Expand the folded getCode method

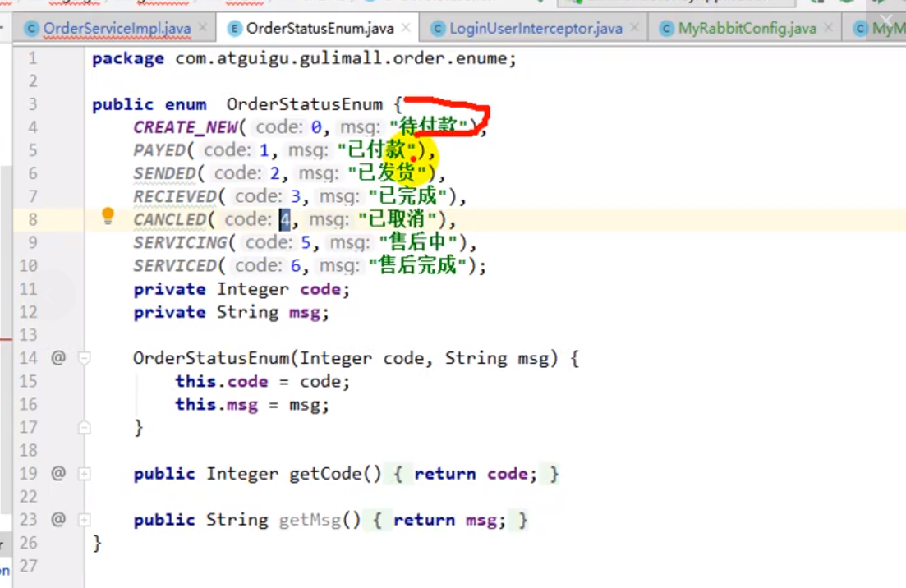pos(84,474)
